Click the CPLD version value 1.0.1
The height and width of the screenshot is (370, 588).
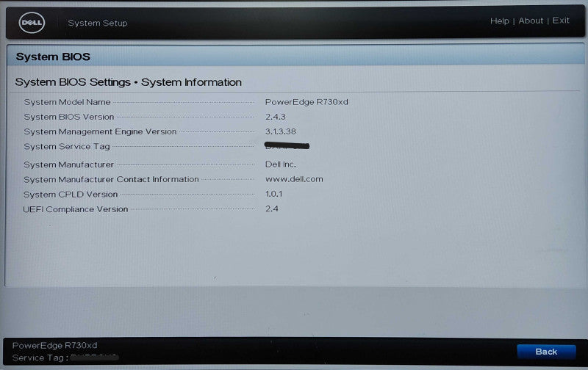click(273, 194)
